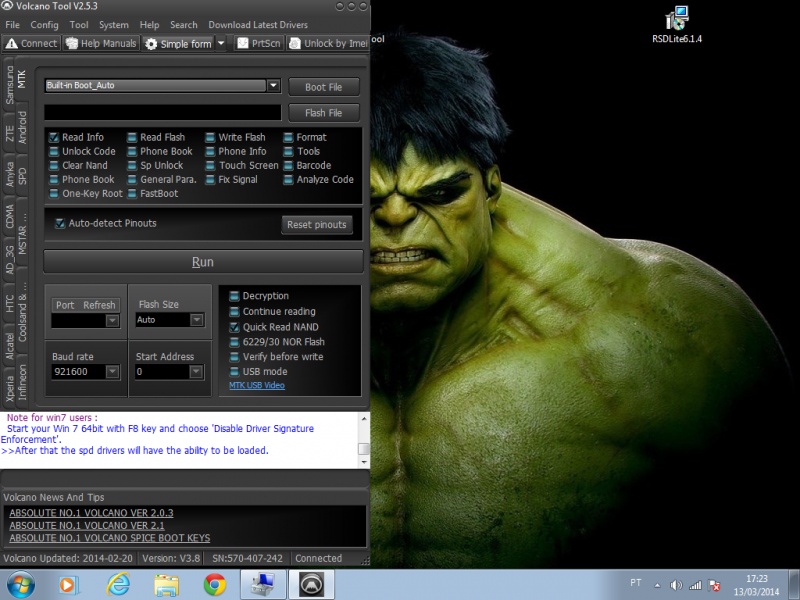Open the Tool menu
The width and height of the screenshot is (800, 600).
pos(79,24)
